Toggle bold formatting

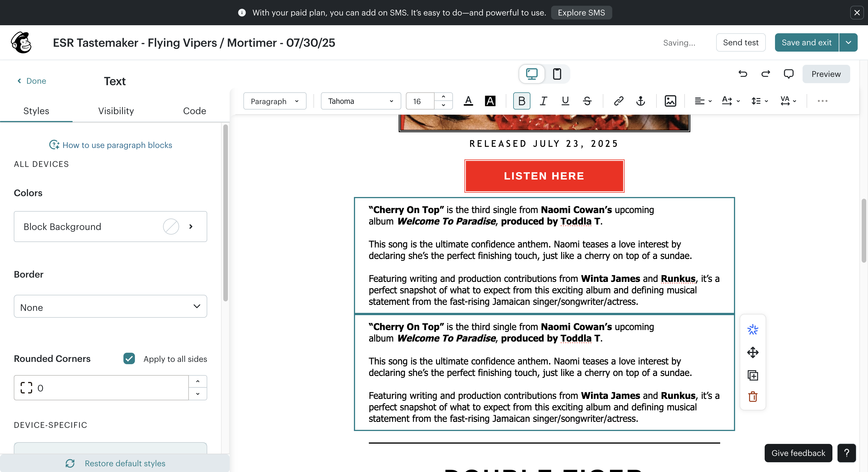coord(522,101)
